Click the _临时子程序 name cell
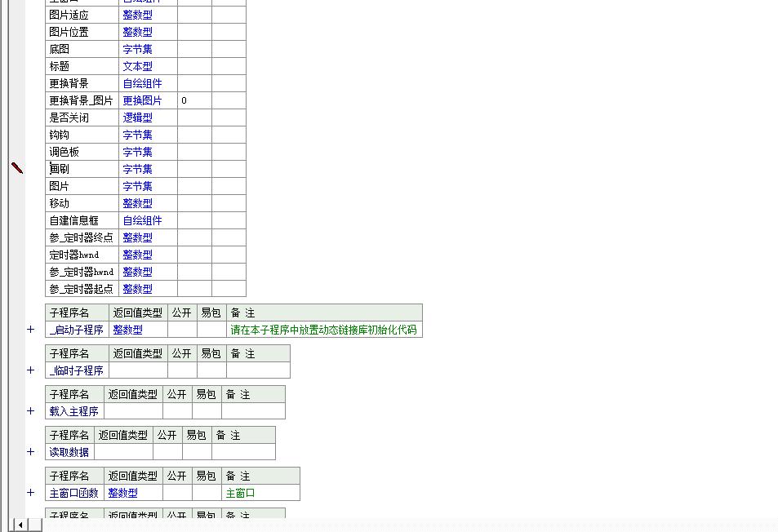Image resolution: width=778 pixels, height=532 pixels. [77, 370]
